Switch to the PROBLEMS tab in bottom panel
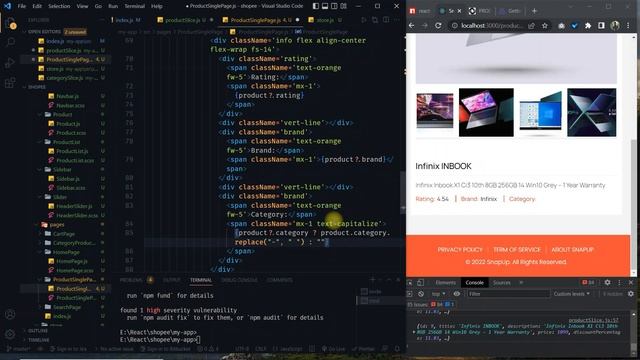This screenshot has height=360, width=640. (131, 280)
